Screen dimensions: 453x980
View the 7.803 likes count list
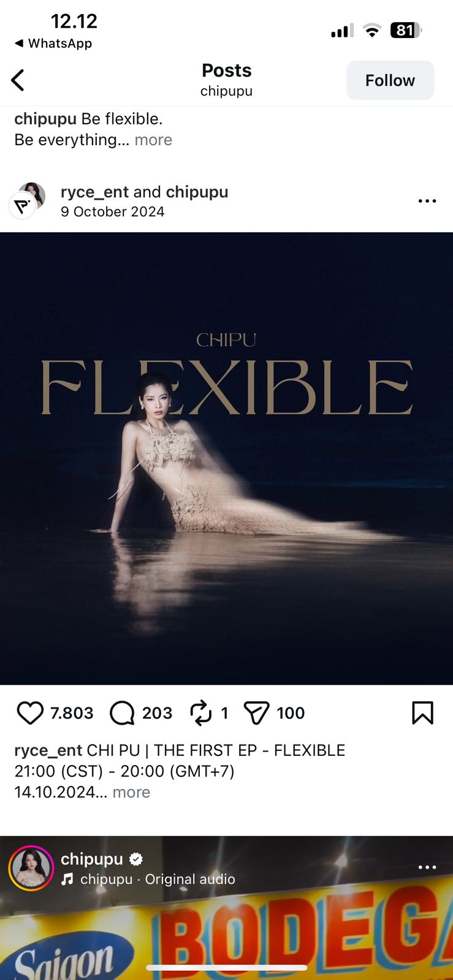(72, 713)
